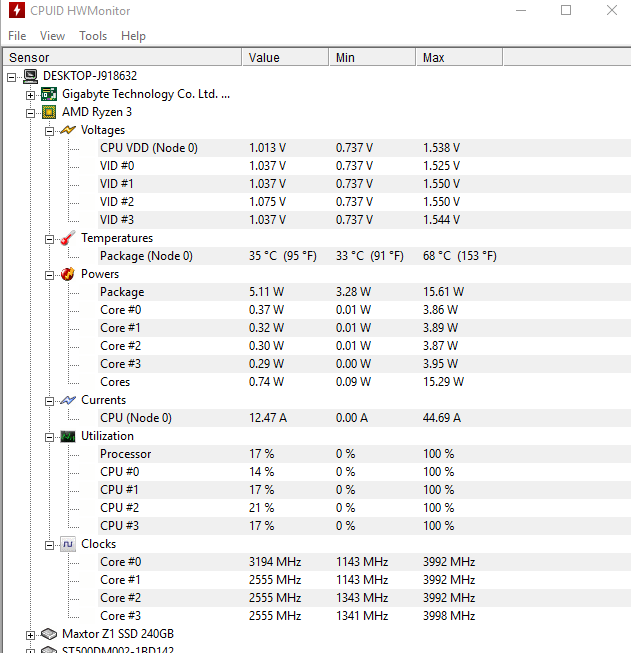
Task: Select the Core #0 power row
Action: [364, 310]
